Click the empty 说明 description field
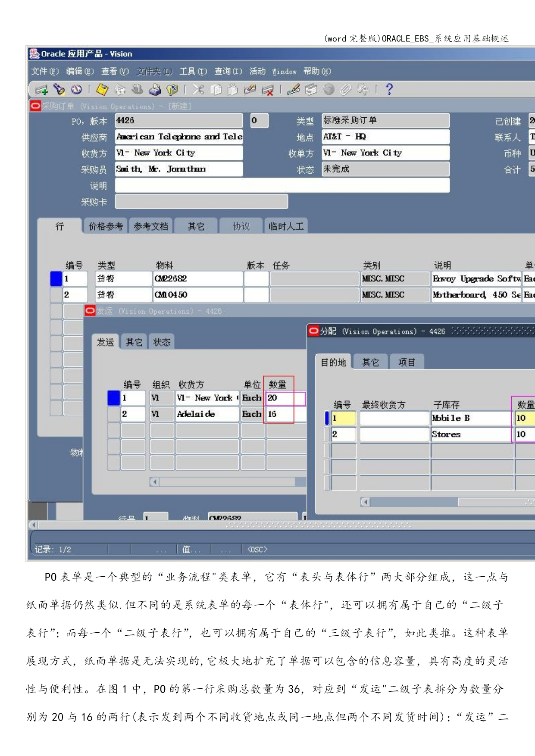Image resolution: width=535 pixels, height=756 pixels. click(282, 185)
